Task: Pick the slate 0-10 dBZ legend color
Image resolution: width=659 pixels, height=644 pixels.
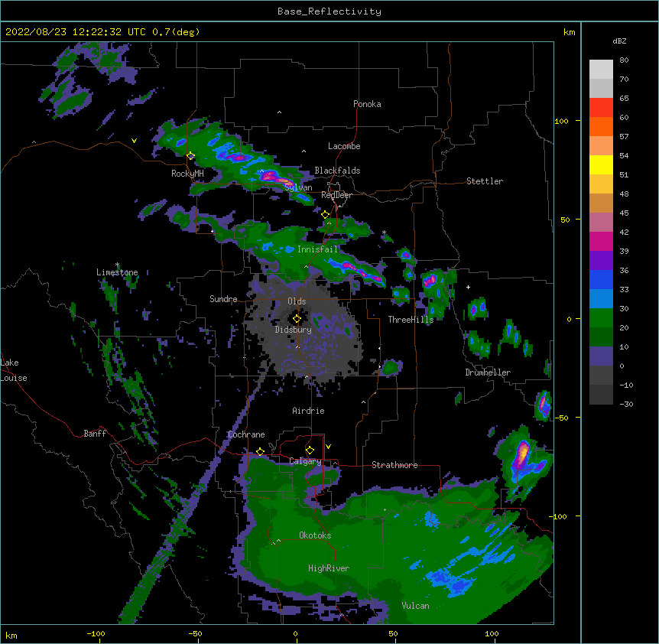Action: tap(601, 356)
